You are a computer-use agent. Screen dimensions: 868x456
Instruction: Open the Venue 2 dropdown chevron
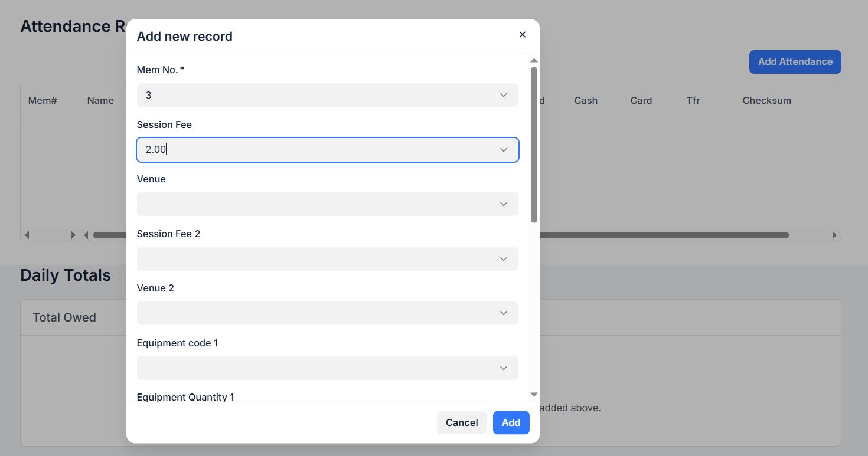click(503, 313)
